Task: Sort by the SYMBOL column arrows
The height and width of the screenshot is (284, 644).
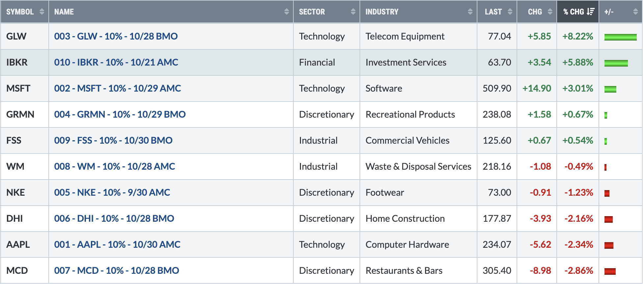Action: click(42, 12)
